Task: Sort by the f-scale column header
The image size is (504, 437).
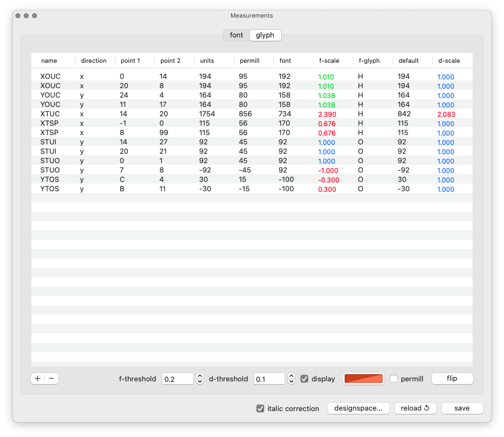Action: coord(329,61)
